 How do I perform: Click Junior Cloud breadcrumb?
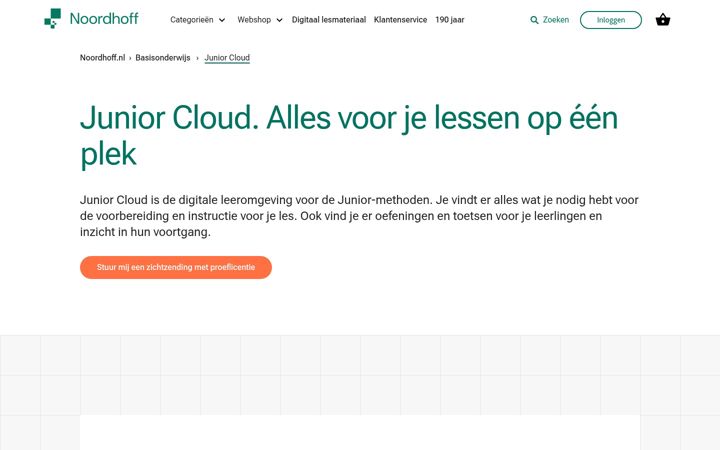point(227,58)
